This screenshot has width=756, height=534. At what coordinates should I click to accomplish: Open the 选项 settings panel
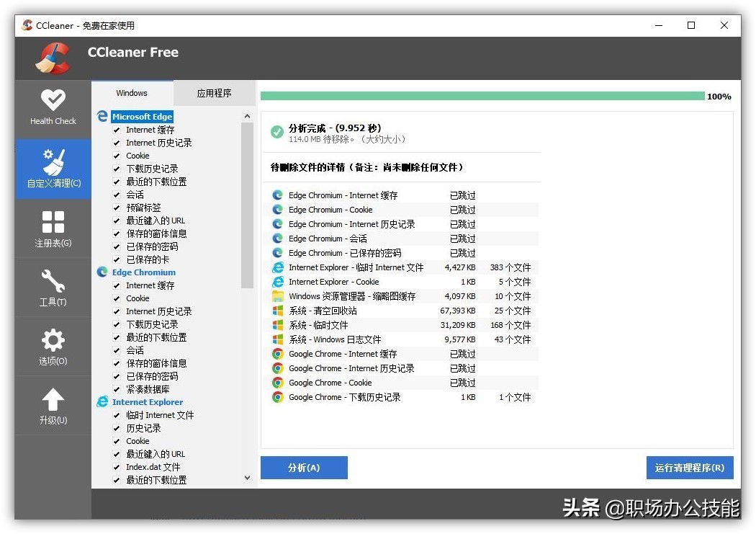52,346
